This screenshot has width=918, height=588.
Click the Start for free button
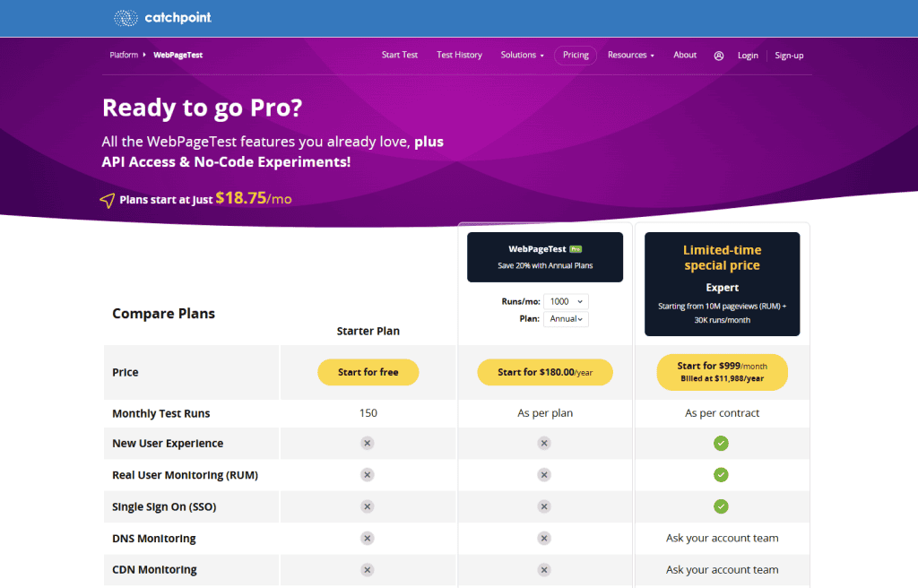pos(368,373)
